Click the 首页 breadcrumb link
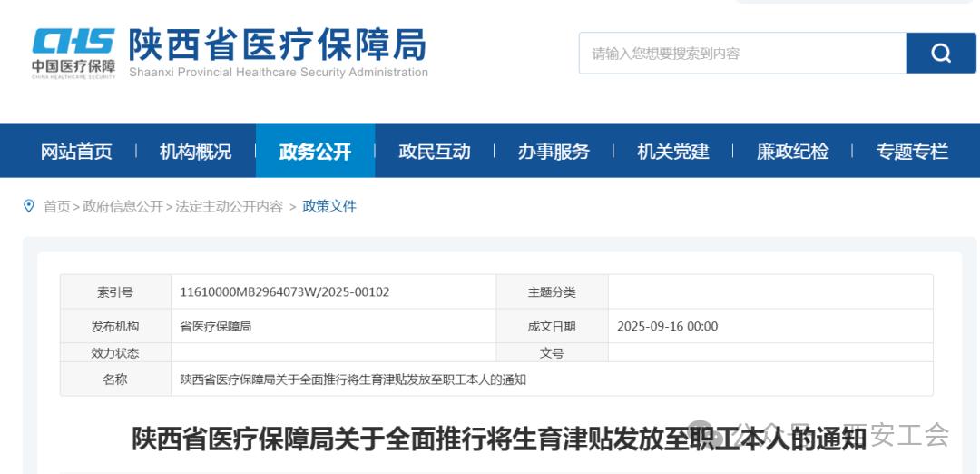The image size is (980, 474). pyautogui.click(x=56, y=206)
